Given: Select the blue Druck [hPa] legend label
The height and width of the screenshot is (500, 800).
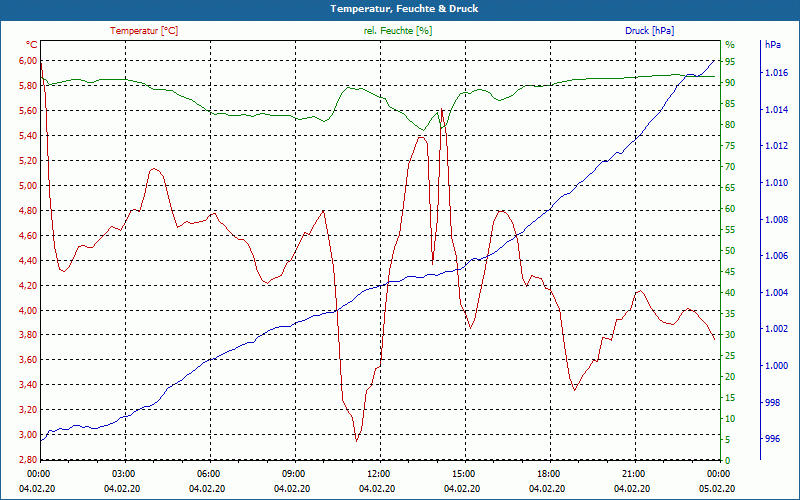Looking at the screenshot, I should click(x=649, y=31).
